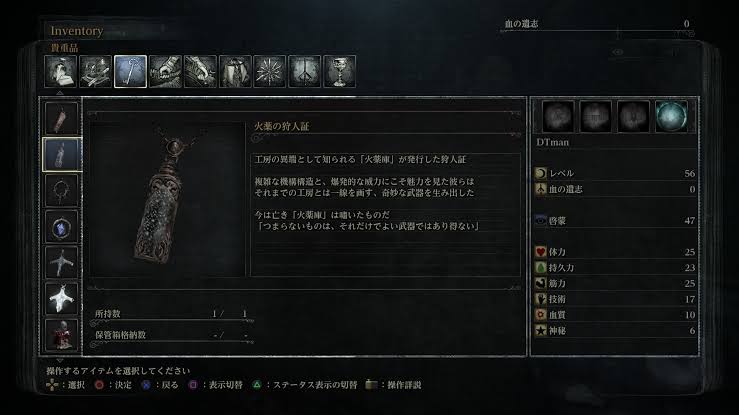Select the Caryll rune category icon
Image resolution: width=739 pixels, height=415 pixels.
pyautogui.click(x=304, y=71)
